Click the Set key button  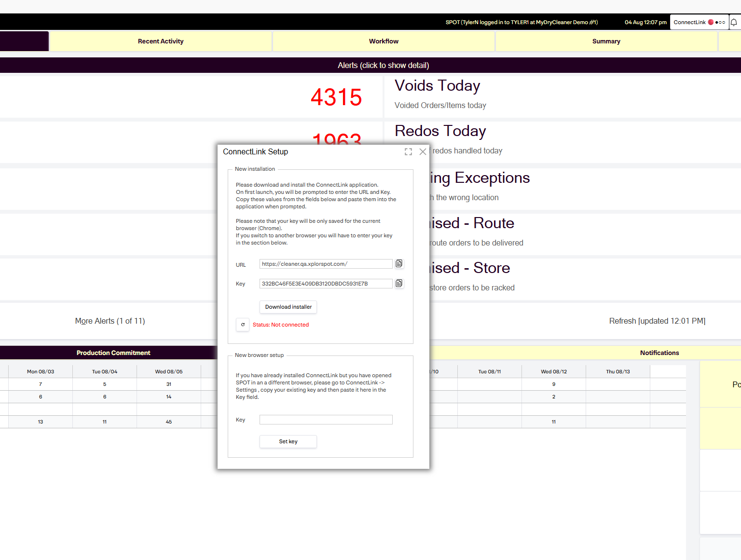click(288, 441)
